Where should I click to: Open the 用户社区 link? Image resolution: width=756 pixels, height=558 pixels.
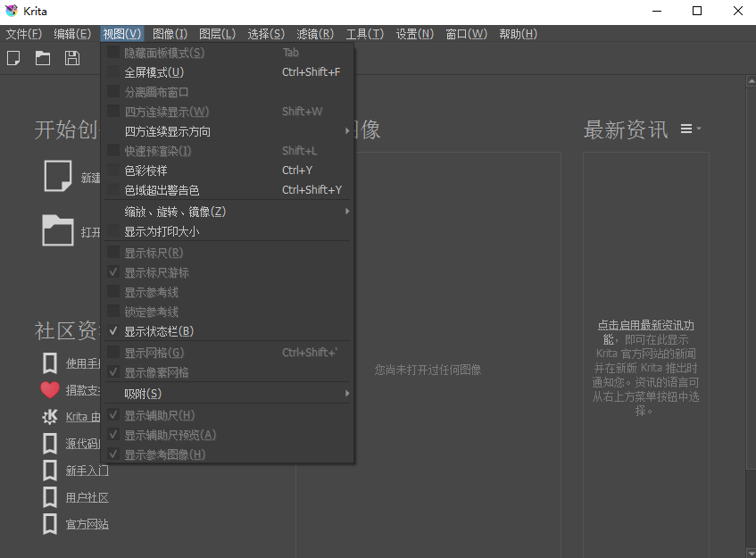point(87,497)
